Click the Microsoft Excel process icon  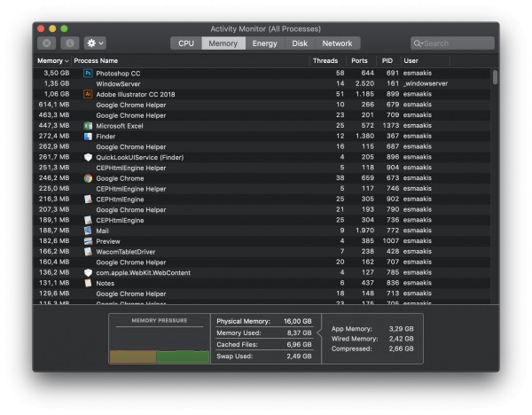[88, 126]
